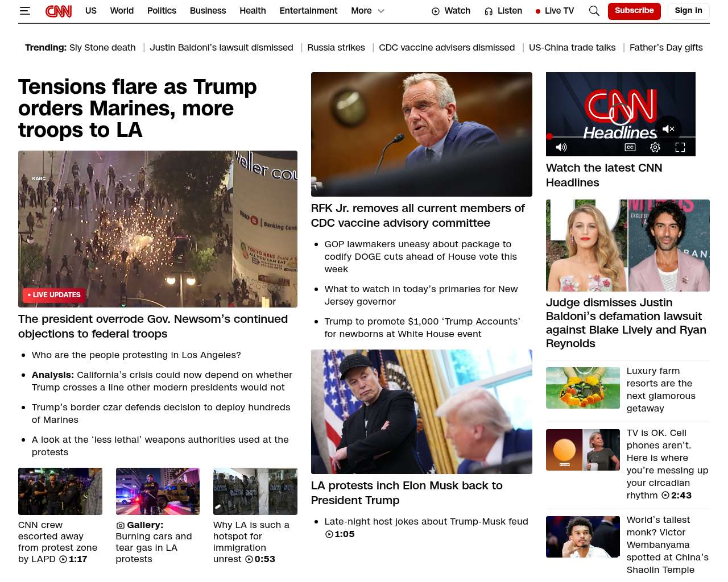Viewport: 728px width, 582px height.
Task: Open Trump Accounts for newborns story
Action: pos(423,328)
